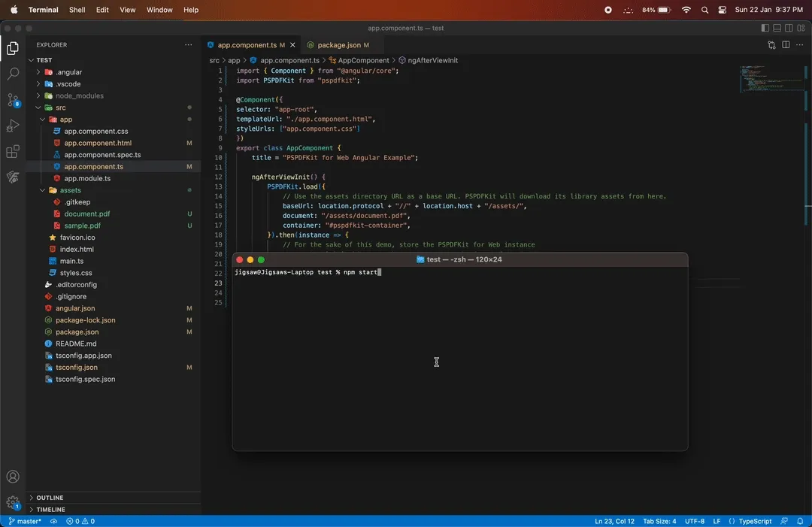Open the Run and Debug view

(x=12, y=126)
